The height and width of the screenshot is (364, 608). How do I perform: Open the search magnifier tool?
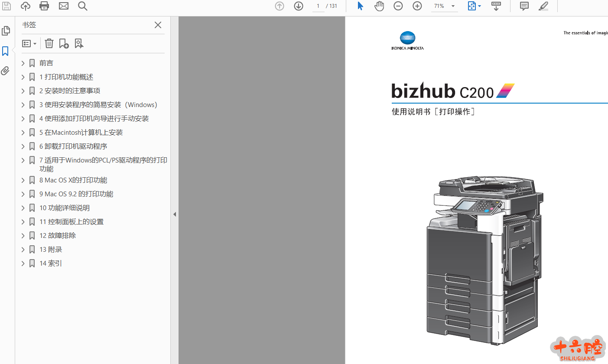click(82, 6)
